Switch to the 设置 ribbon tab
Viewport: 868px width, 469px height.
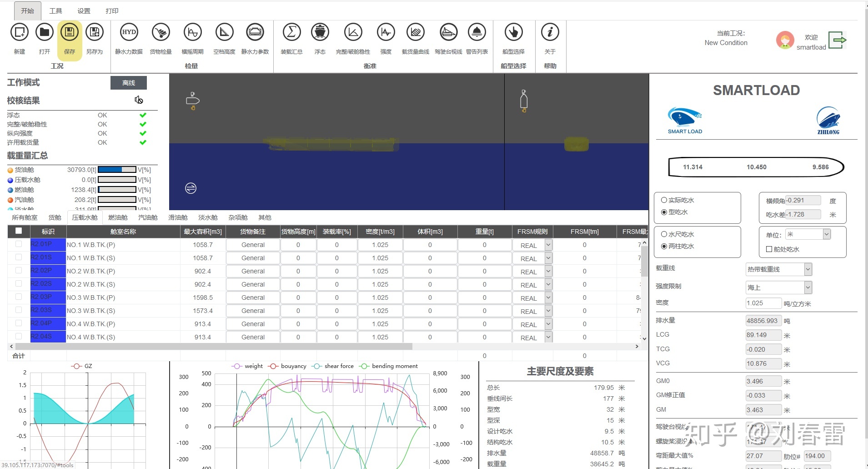pos(84,11)
